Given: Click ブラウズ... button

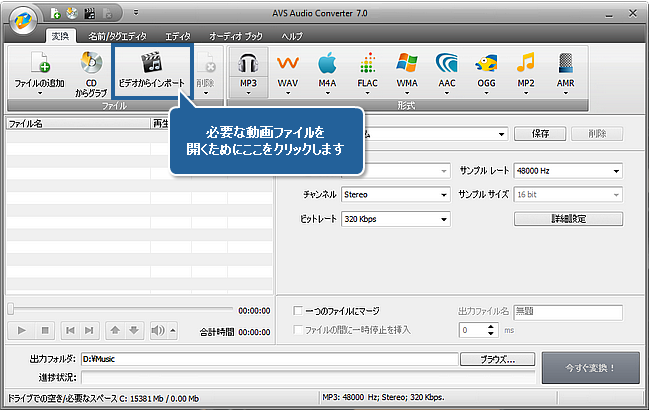Looking at the screenshot, I should point(498,360).
